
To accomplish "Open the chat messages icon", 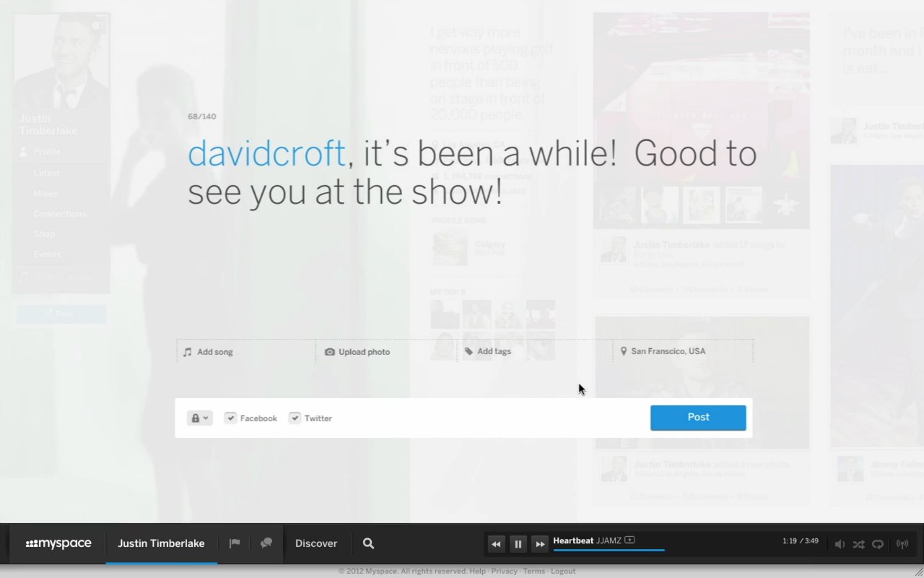I will click(x=266, y=543).
